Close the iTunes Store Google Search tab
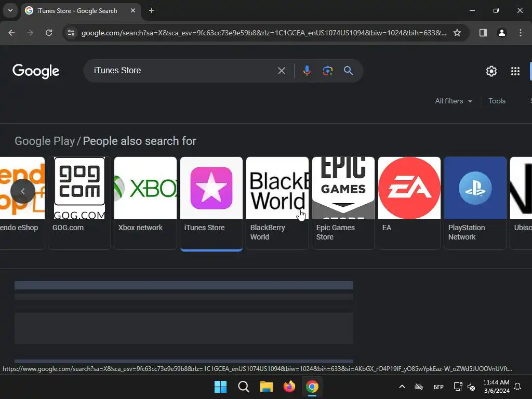The image size is (532, 399). 133,10
